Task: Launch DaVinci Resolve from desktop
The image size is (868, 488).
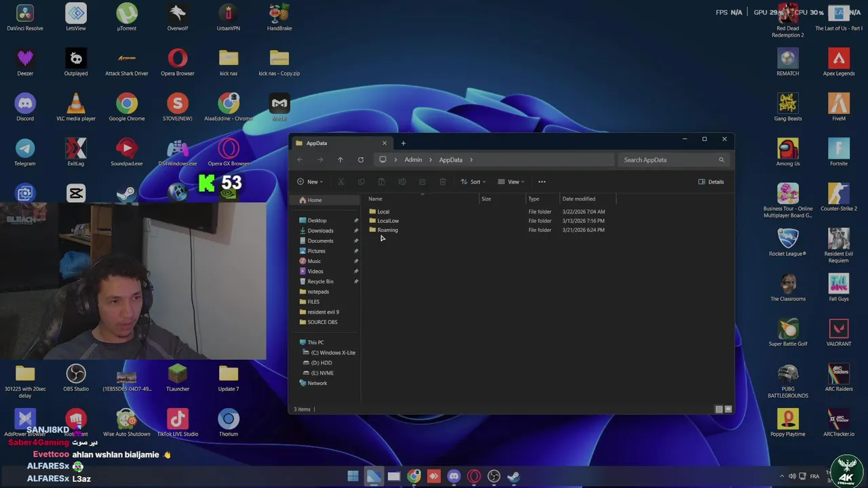Action: 25,18
